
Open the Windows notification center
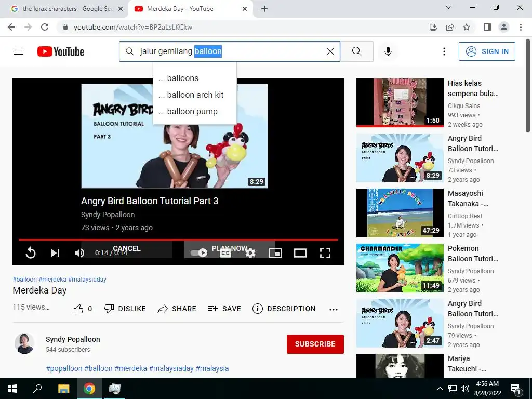(515, 389)
